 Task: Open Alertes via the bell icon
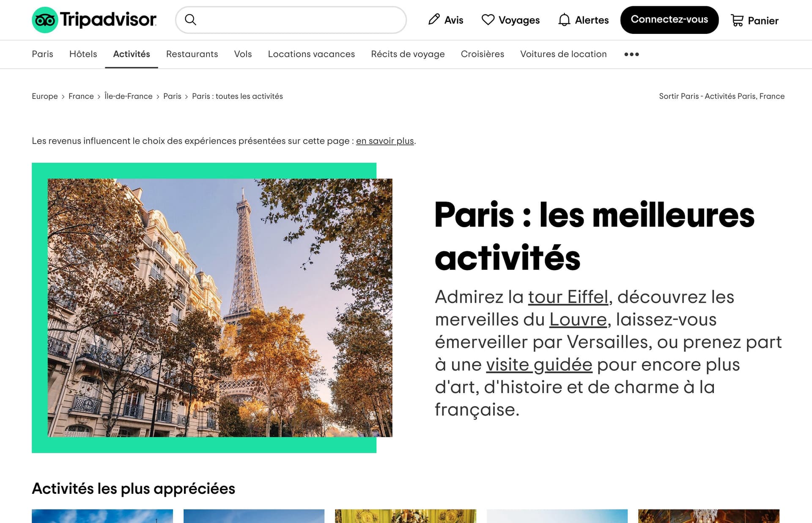click(564, 19)
